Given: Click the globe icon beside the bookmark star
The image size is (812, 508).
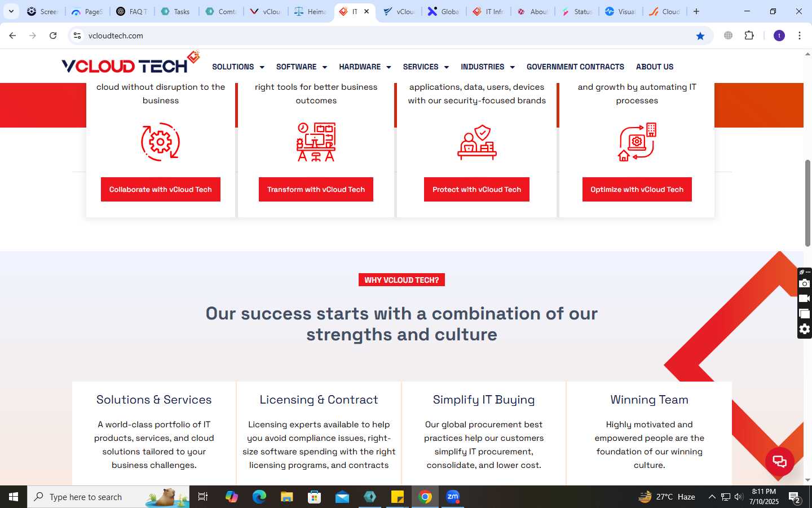Looking at the screenshot, I should pos(728,36).
